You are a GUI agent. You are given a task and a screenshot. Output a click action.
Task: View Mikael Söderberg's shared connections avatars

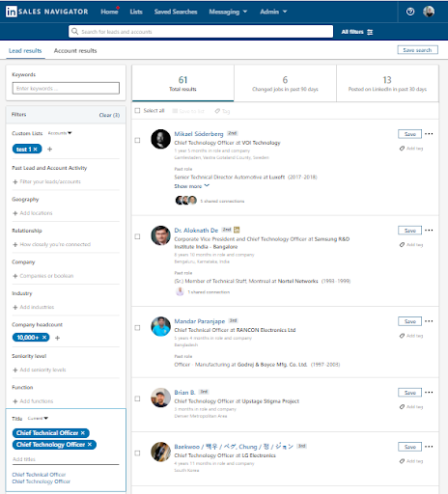185,201
